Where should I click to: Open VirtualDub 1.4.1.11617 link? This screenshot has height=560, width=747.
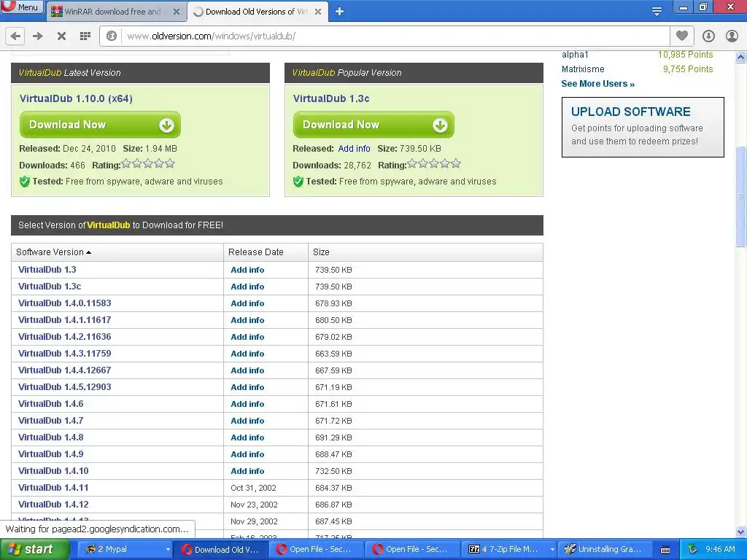pyautogui.click(x=64, y=320)
